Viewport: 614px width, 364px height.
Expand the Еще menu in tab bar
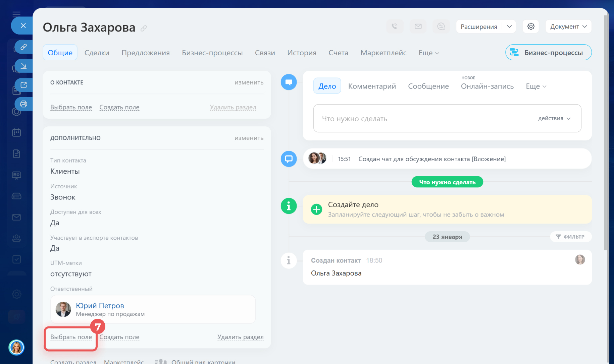tap(428, 53)
